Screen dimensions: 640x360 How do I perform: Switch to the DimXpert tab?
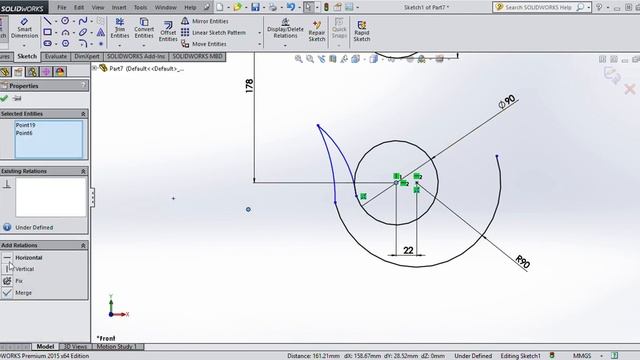[87, 56]
